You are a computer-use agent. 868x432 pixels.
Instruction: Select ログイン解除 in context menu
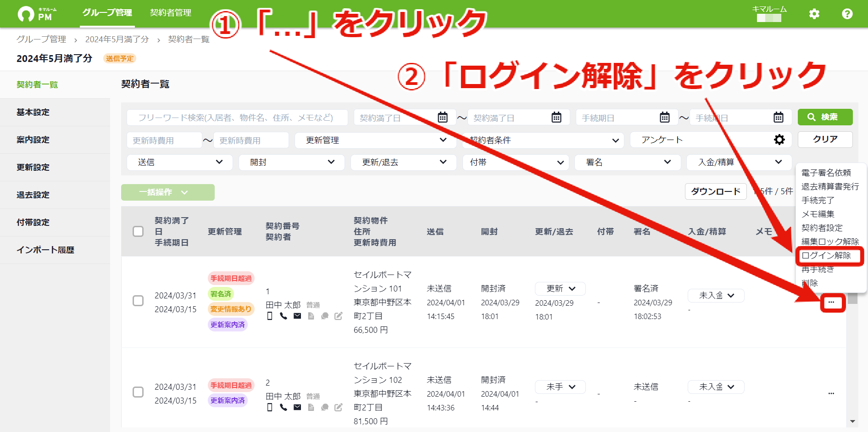click(826, 255)
